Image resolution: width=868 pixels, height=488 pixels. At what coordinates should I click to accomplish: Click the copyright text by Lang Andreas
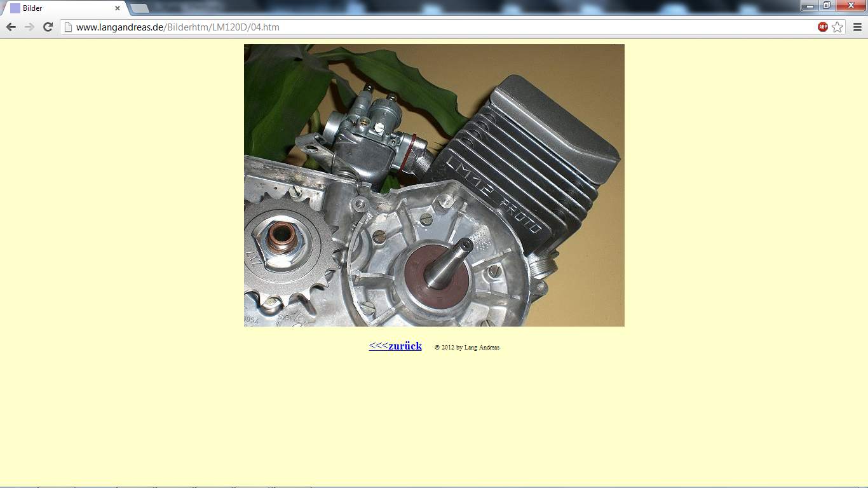tap(467, 348)
